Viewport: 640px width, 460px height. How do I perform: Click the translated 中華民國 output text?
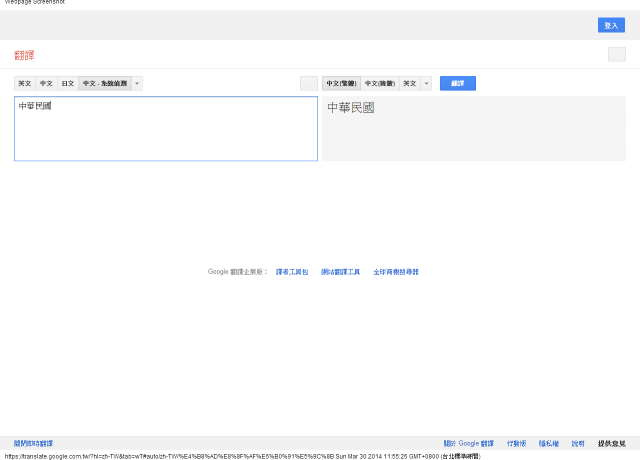[351, 108]
